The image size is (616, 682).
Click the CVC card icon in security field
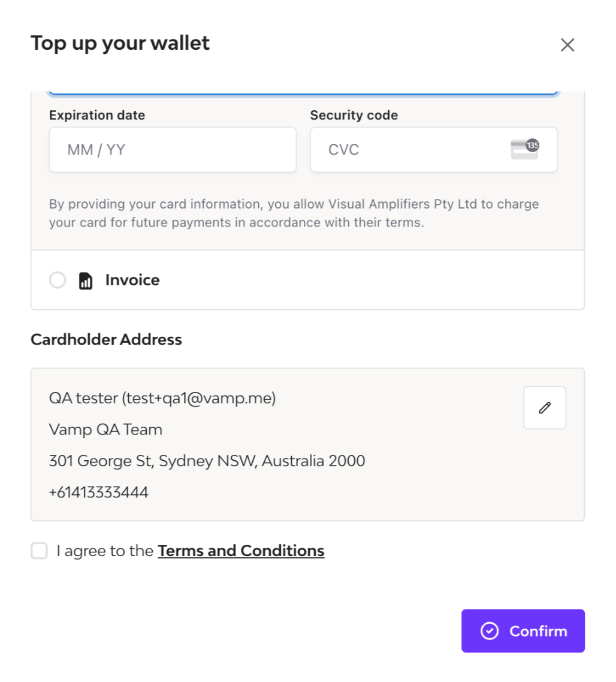(x=524, y=149)
